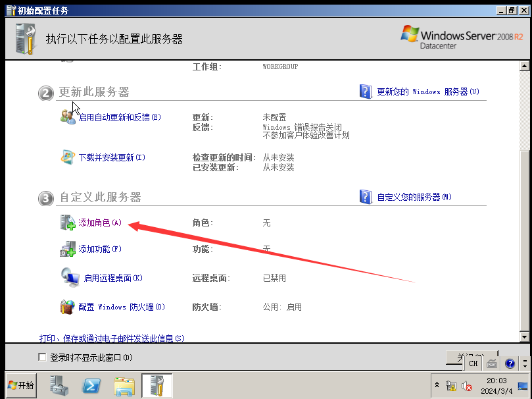This screenshot has width=532, height=399.
Task: Open the CH language selector
Action: tap(473, 363)
